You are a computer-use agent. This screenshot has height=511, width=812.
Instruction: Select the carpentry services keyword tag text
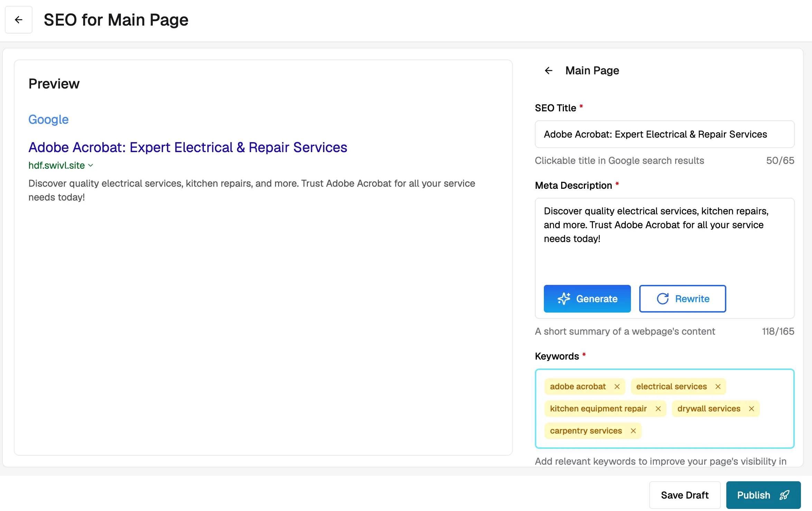point(586,431)
